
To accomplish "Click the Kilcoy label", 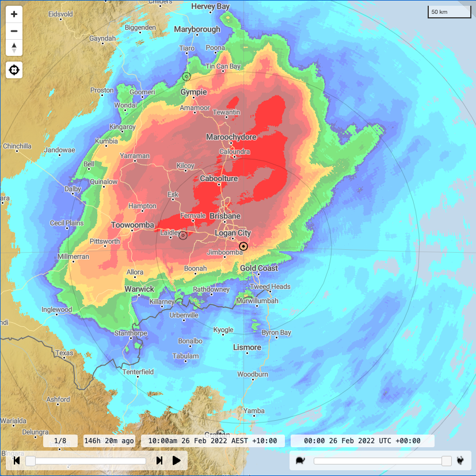I will (x=185, y=165).
